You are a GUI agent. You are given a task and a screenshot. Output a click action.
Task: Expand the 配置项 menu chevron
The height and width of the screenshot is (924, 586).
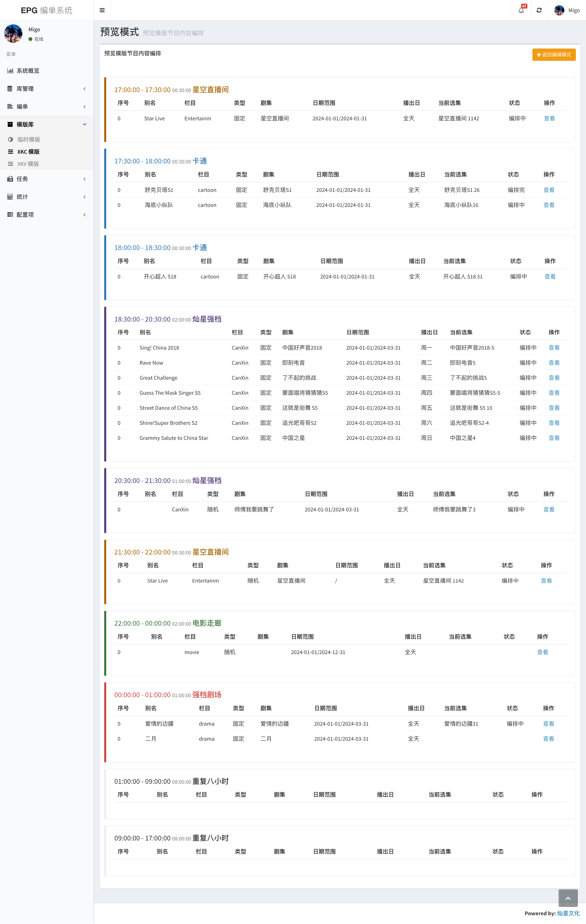(x=84, y=214)
